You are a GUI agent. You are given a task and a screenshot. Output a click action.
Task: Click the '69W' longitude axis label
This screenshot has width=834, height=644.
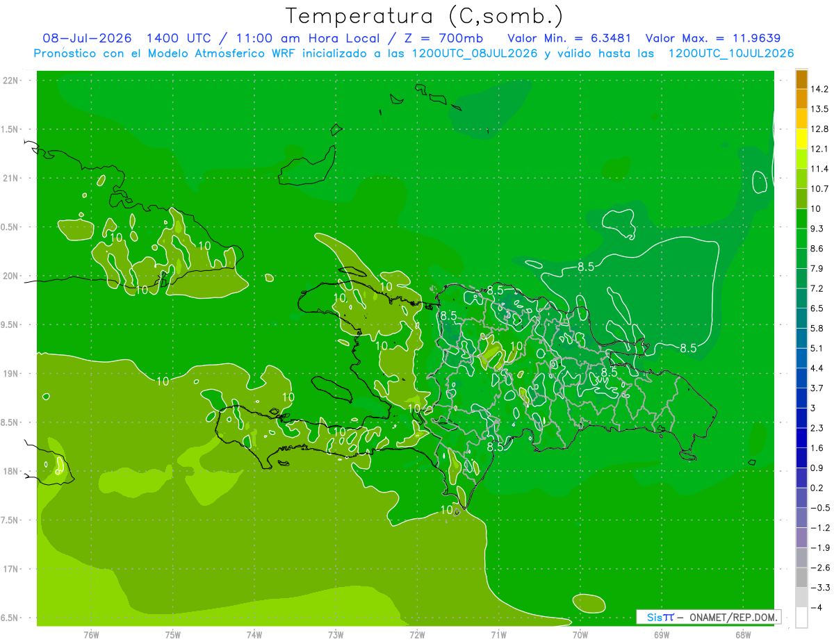(x=662, y=635)
